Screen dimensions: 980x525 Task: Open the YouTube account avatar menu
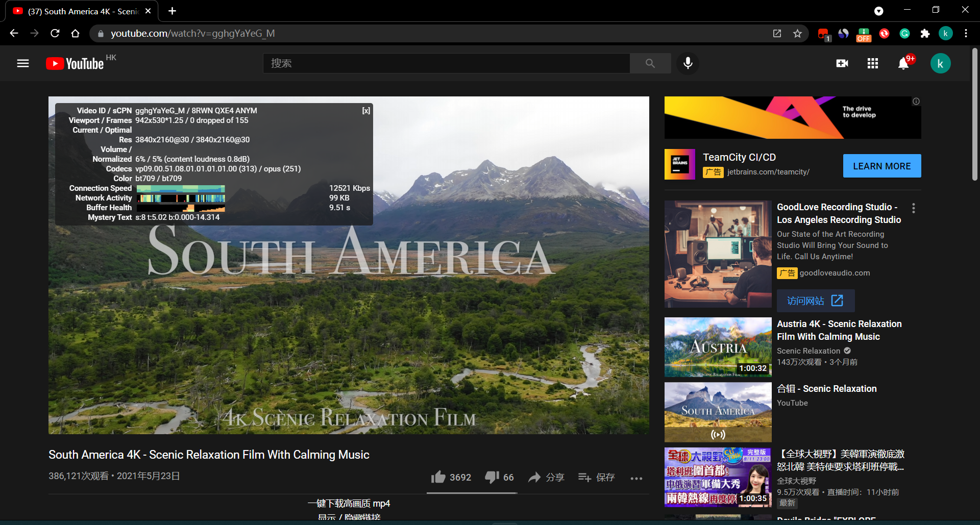point(940,63)
